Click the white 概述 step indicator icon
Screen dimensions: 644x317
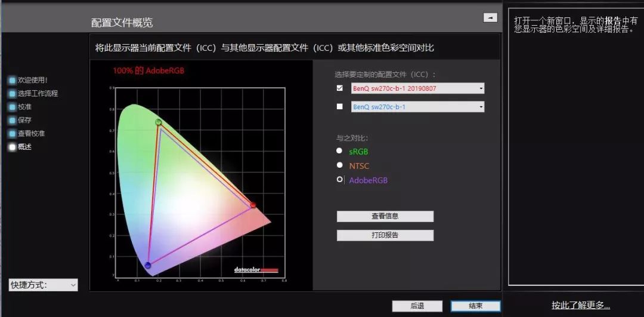click(x=12, y=147)
